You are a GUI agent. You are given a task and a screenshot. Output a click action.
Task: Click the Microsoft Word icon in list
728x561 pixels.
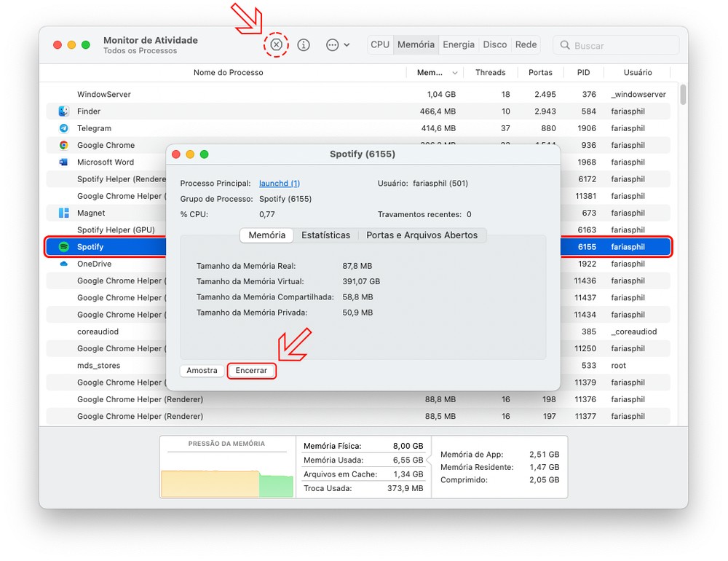[63, 162]
